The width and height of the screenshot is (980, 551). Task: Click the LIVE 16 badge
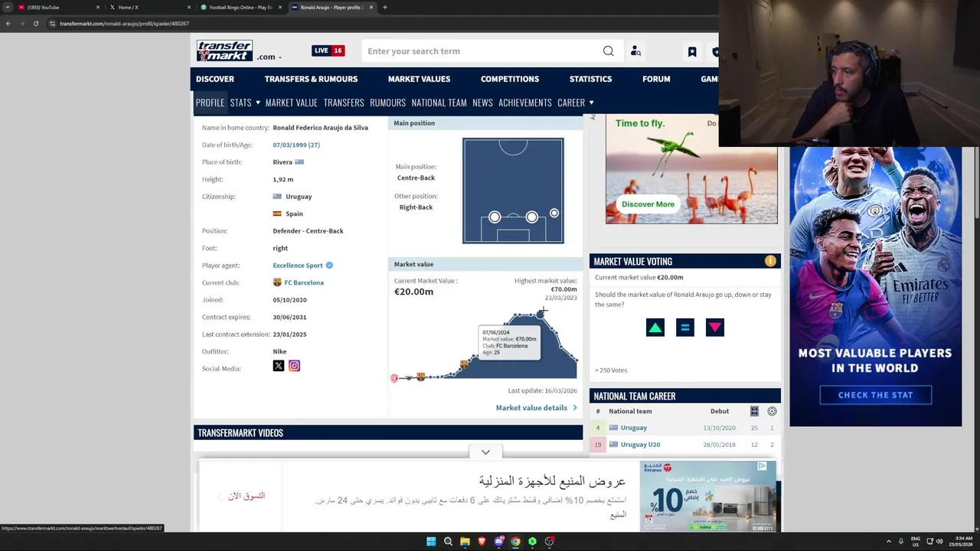328,51
